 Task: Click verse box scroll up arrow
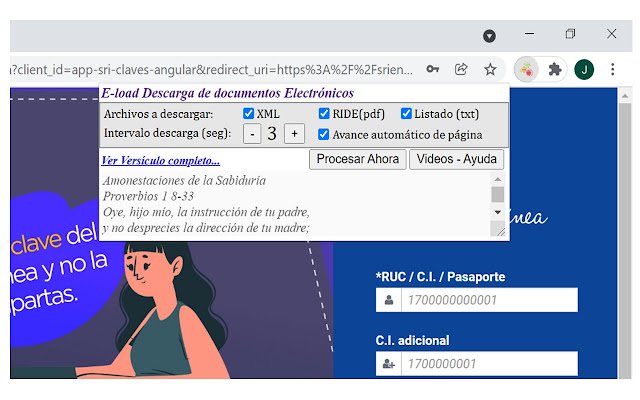click(x=498, y=179)
